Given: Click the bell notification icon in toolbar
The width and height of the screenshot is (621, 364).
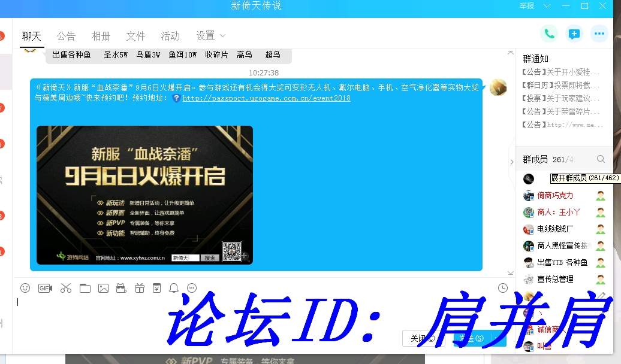Looking at the screenshot, I should pos(174,288).
